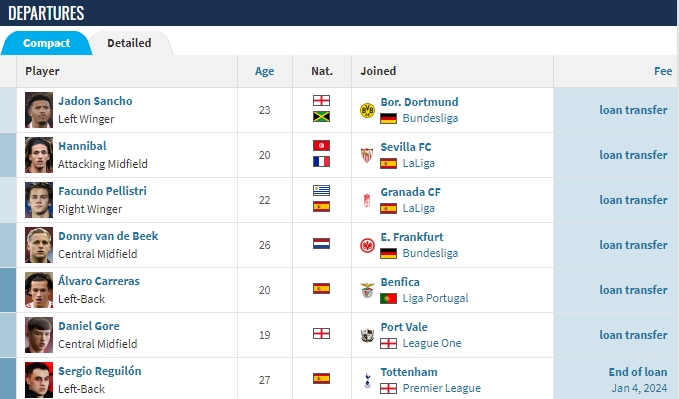
Task: Select the Compact tab
Action: point(46,43)
